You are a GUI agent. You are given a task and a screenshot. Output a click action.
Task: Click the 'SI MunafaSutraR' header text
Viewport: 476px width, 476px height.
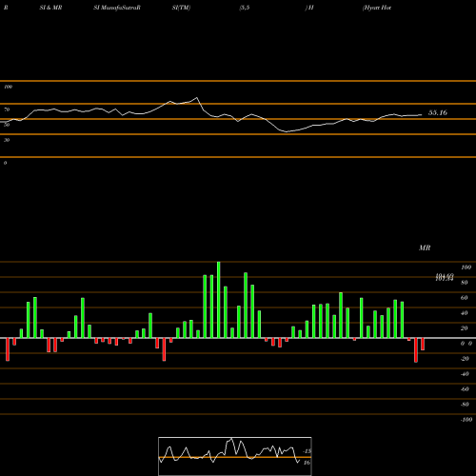[x=117, y=8]
